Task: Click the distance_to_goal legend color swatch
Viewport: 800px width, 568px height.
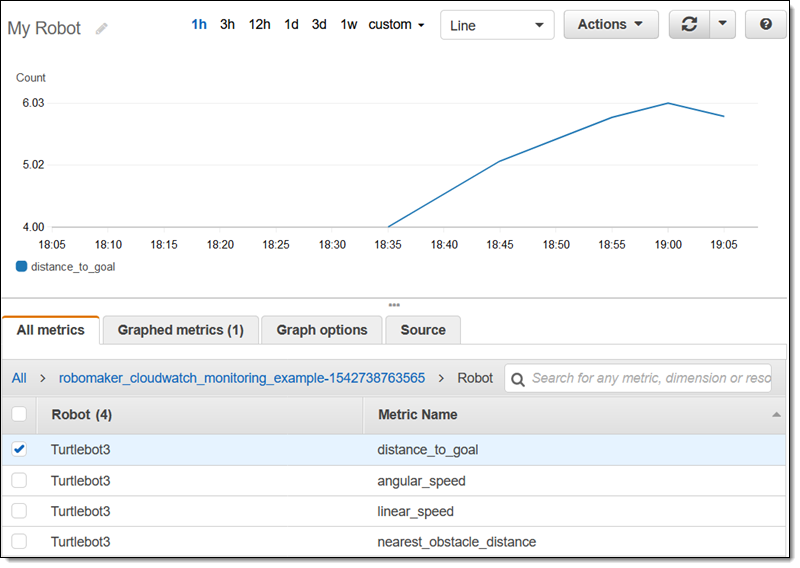Action: coord(21,266)
